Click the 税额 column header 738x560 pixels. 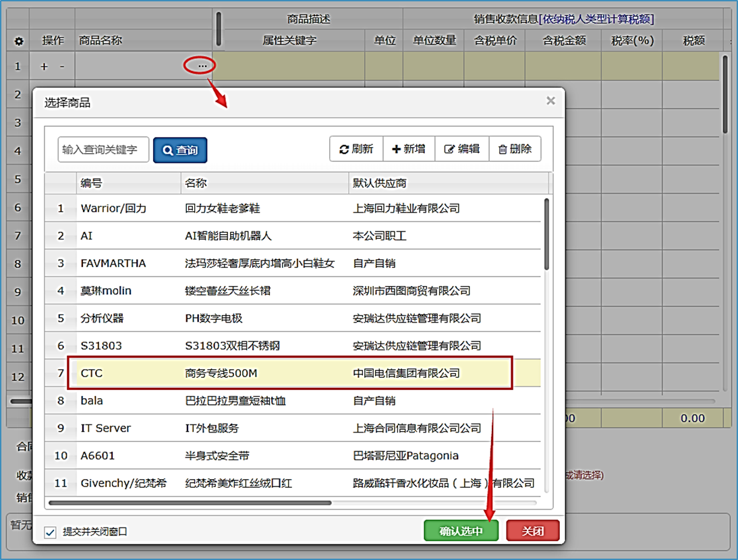pyautogui.click(x=693, y=40)
